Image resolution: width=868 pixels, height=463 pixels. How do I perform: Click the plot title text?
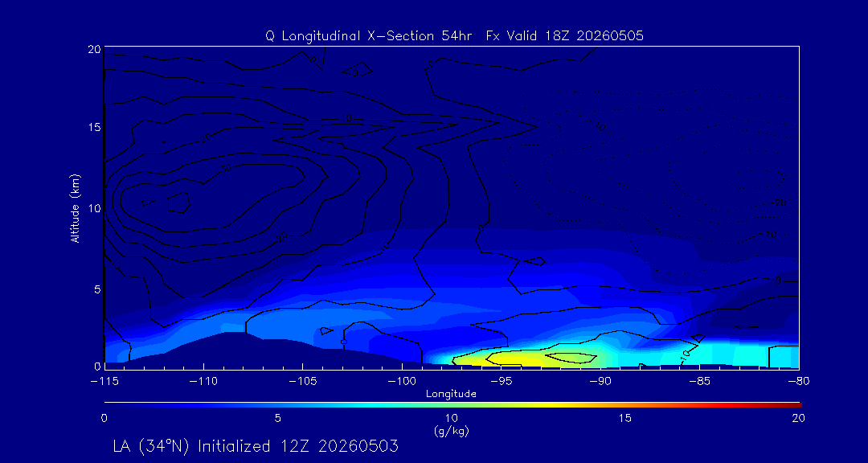click(454, 36)
